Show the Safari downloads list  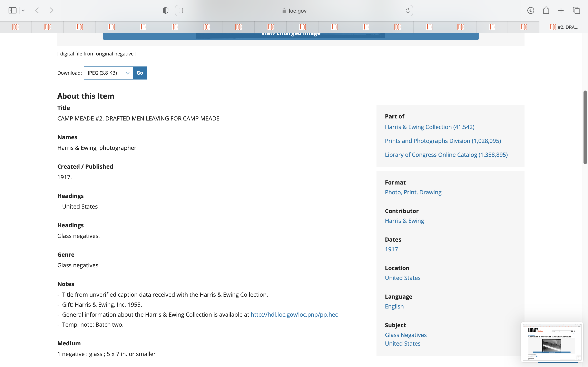coord(530,10)
